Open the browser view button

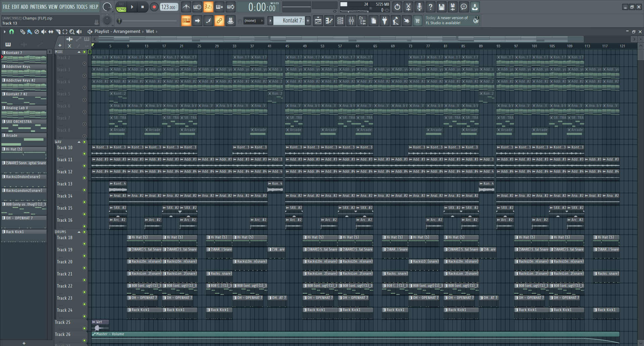click(362, 21)
